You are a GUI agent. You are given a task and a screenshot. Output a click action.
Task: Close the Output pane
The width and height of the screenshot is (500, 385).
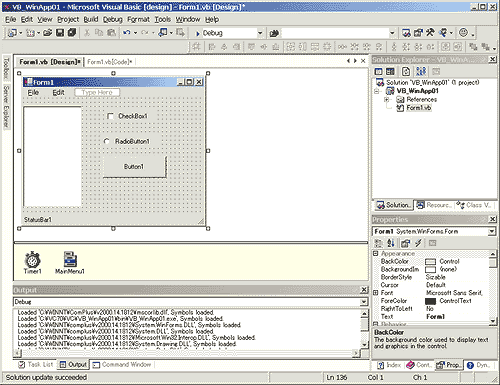pyautogui.click(x=364, y=290)
